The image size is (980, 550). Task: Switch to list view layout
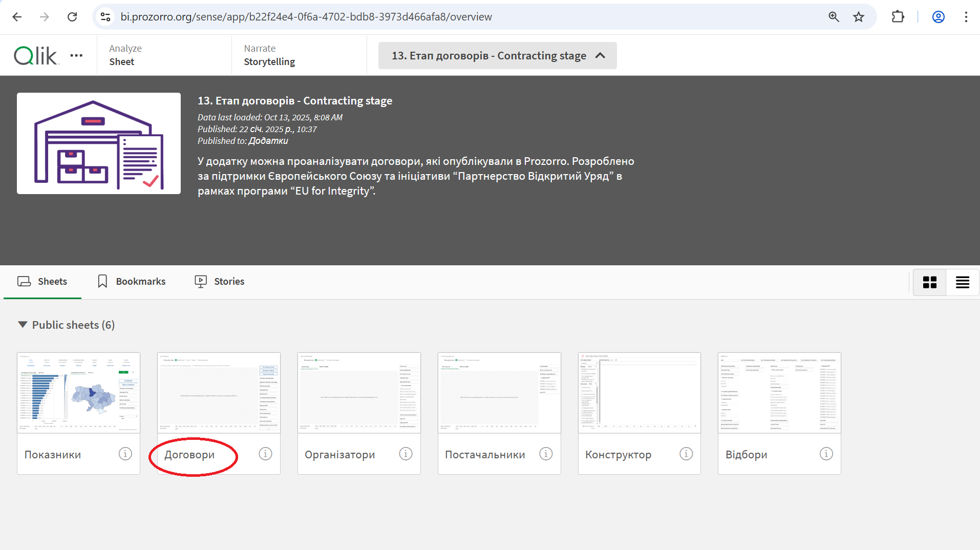963,282
